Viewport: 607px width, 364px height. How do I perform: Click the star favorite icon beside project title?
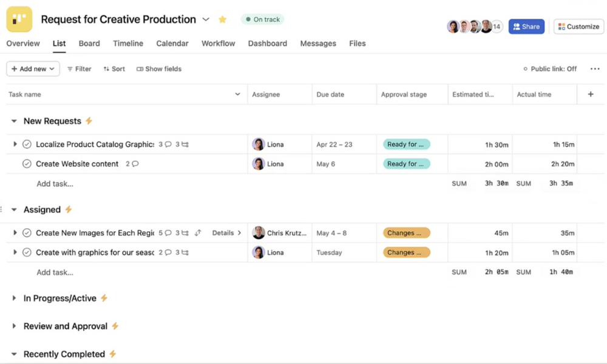(x=223, y=19)
